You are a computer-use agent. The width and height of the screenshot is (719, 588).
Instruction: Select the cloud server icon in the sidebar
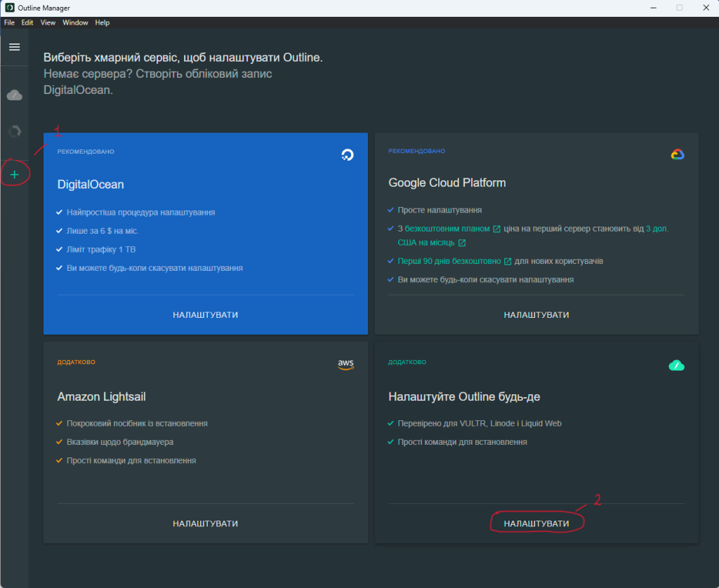click(x=14, y=95)
